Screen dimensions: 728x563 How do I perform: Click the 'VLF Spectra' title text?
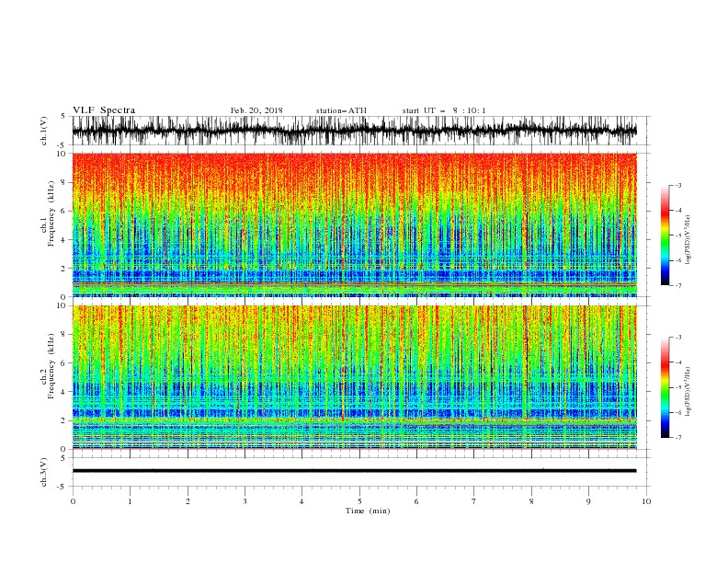(104, 110)
